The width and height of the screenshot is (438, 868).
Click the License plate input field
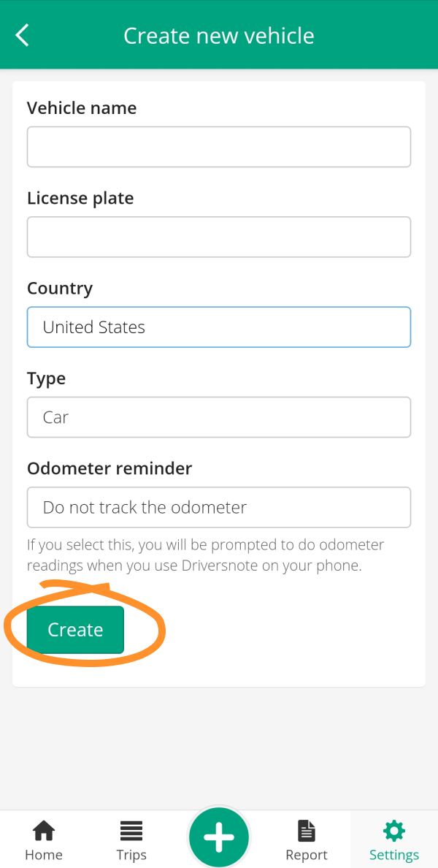[219, 237]
